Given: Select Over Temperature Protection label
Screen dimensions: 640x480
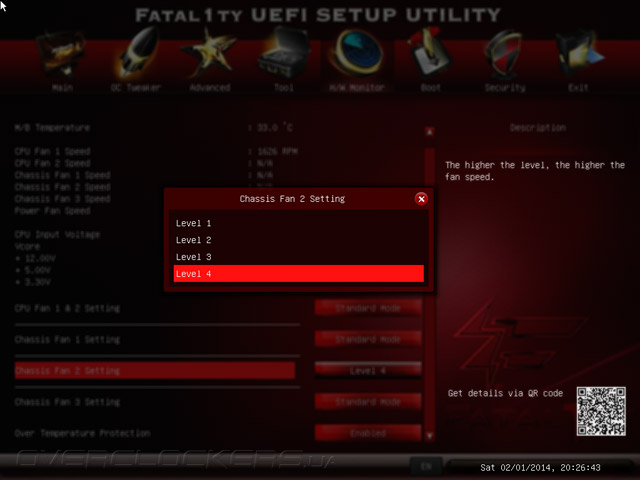Looking at the screenshot, I should point(82,433).
